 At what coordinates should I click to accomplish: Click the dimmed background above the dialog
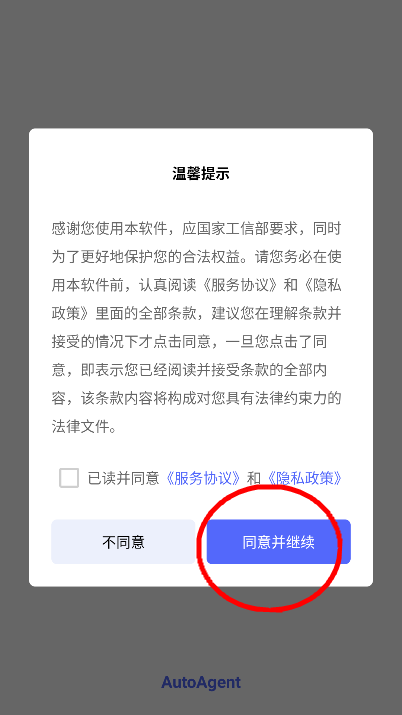point(201,64)
